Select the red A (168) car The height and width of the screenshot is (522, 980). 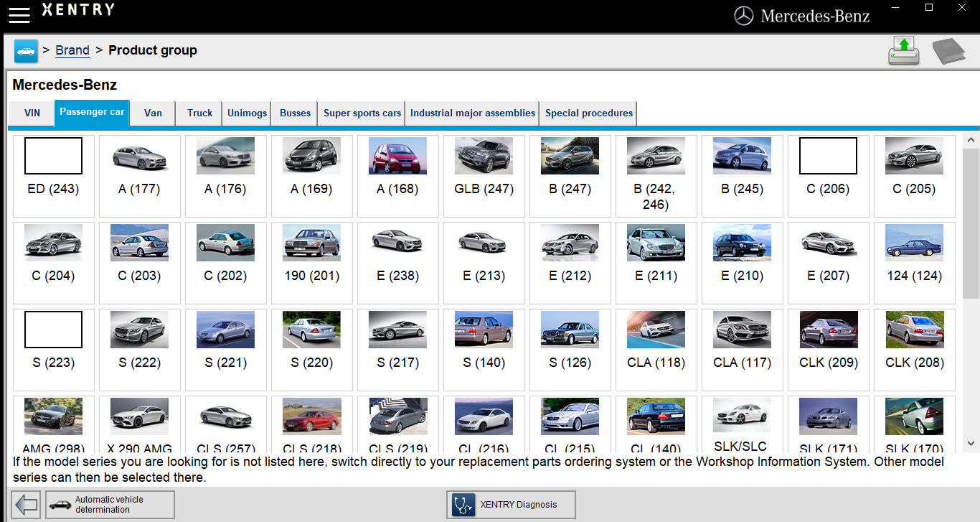[398, 176]
